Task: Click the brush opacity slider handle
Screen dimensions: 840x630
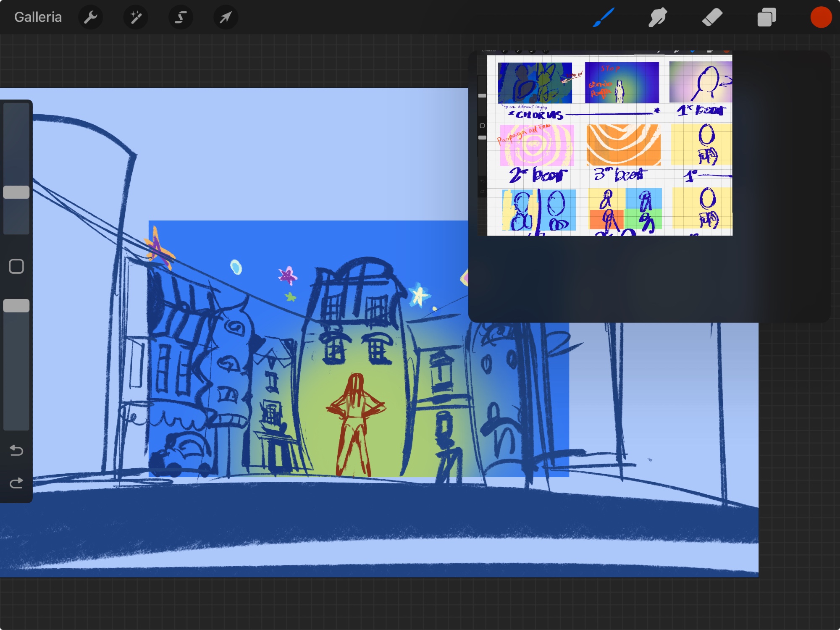Action: [16, 305]
